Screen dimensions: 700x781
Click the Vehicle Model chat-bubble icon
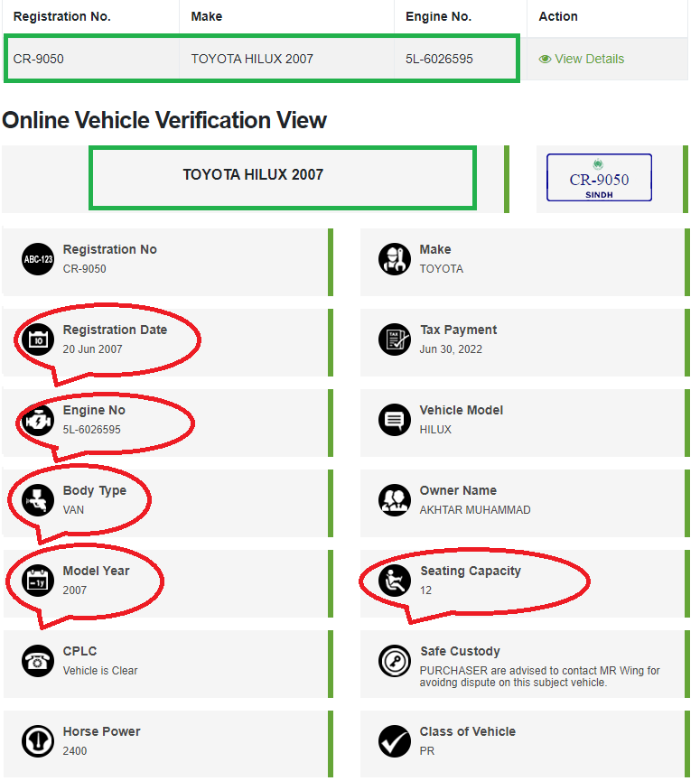(395, 420)
